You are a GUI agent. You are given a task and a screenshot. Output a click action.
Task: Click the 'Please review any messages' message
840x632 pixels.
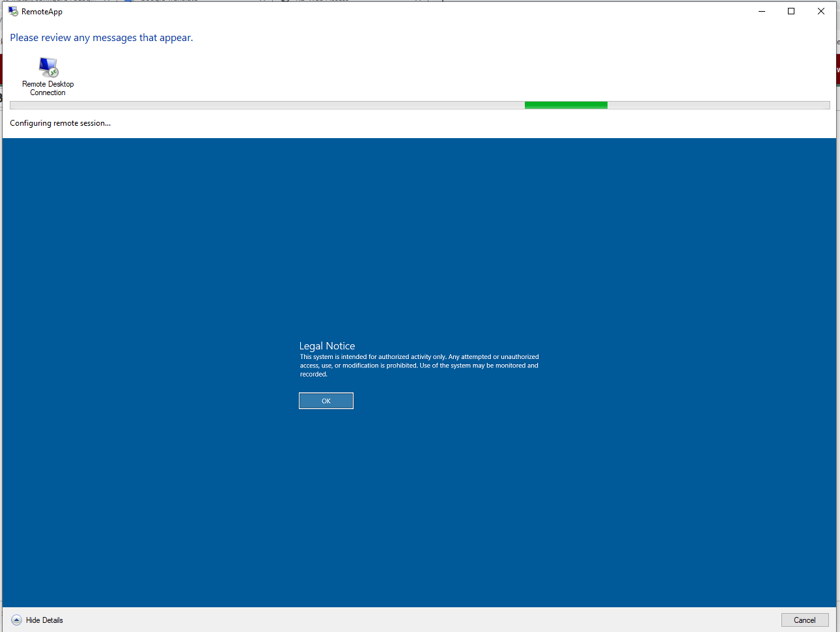click(x=101, y=37)
